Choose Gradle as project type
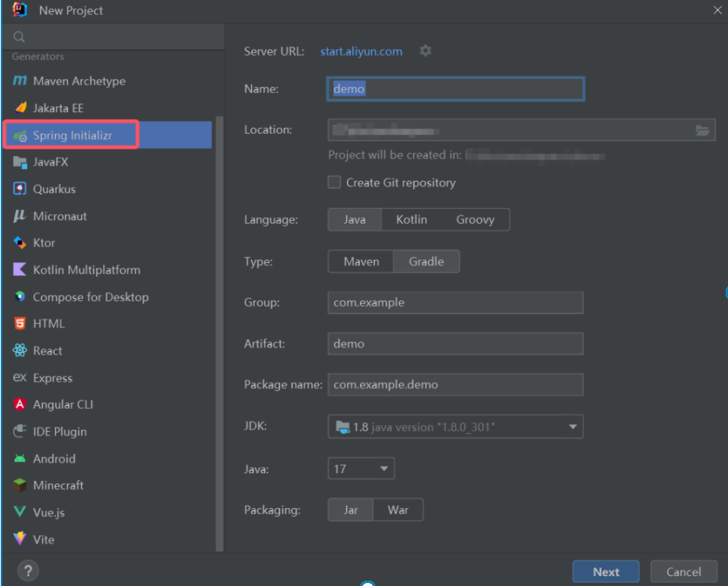 [x=426, y=262]
